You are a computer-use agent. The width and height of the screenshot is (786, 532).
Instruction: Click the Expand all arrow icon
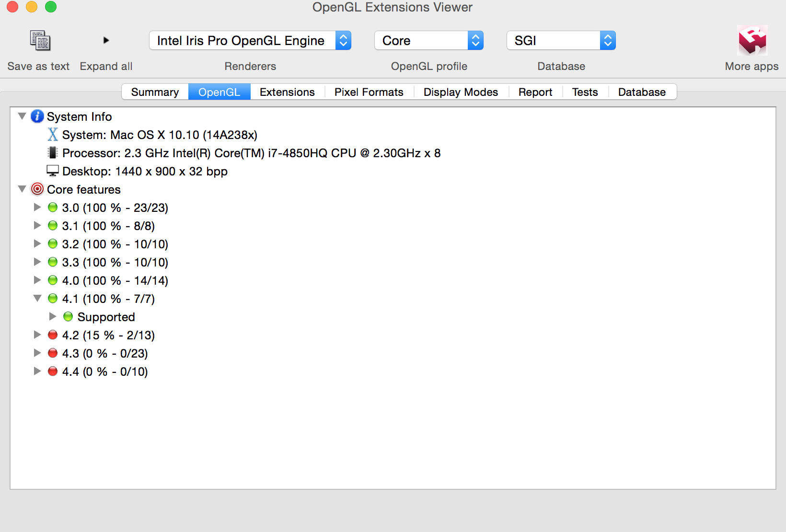pyautogui.click(x=106, y=40)
